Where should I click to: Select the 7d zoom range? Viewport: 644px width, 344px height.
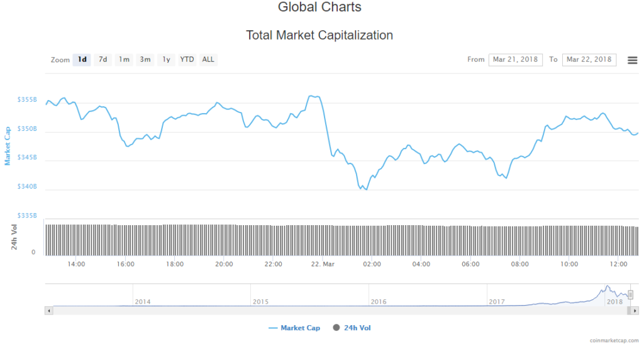(103, 60)
